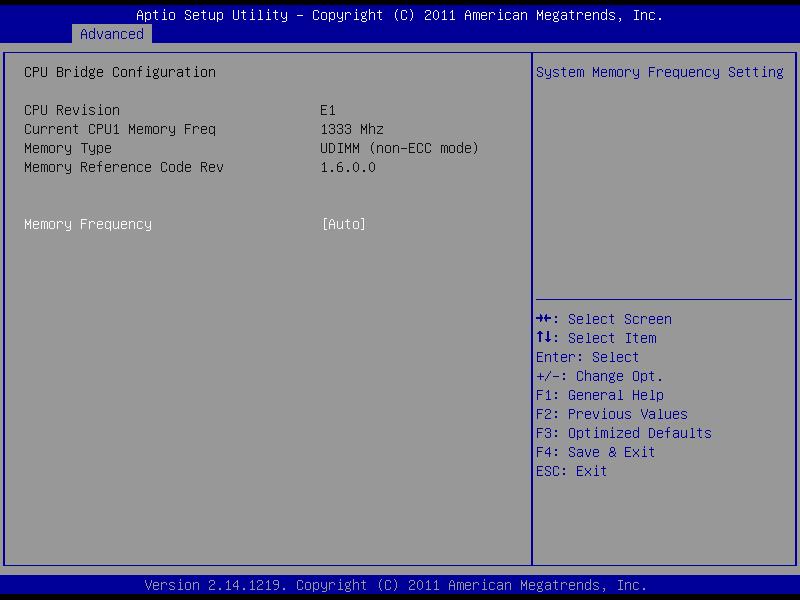The height and width of the screenshot is (600, 800).
Task: Click the 1333 Mhz memory frequency value
Action: click(352, 129)
